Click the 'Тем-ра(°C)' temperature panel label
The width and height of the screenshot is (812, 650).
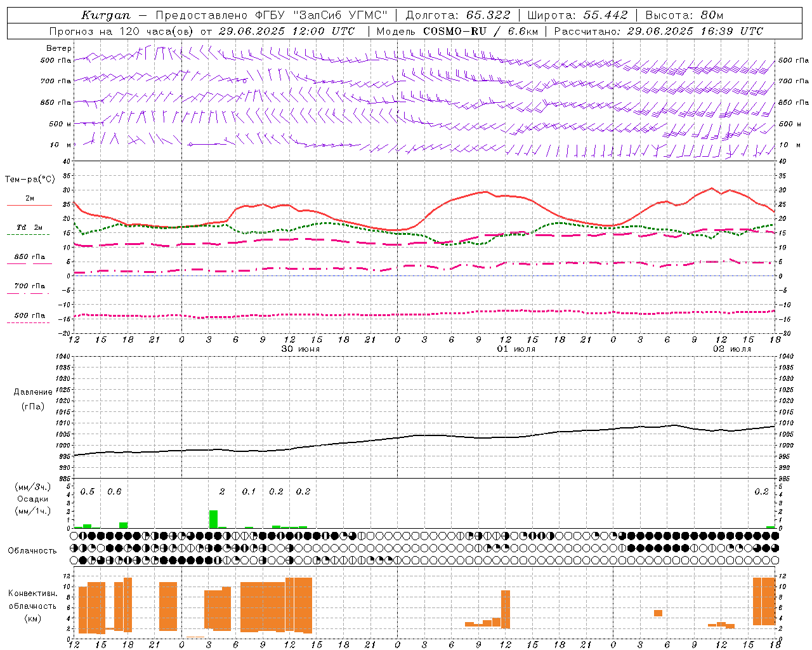30,180
